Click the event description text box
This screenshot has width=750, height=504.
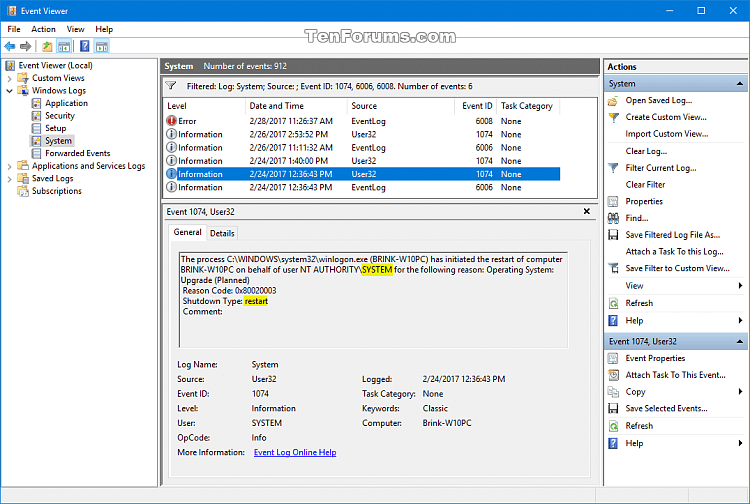click(374, 300)
